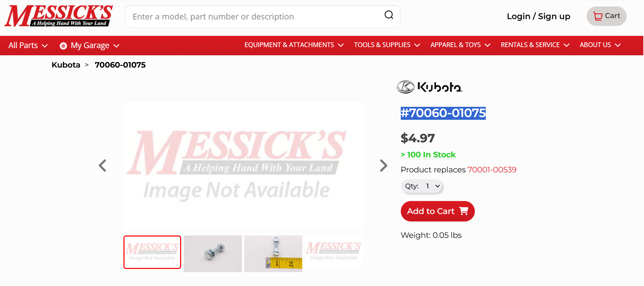Image resolution: width=644 pixels, height=286 pixels.
Task: Select the bolt photo thumbnail
Action: click(x=213, y=254)
